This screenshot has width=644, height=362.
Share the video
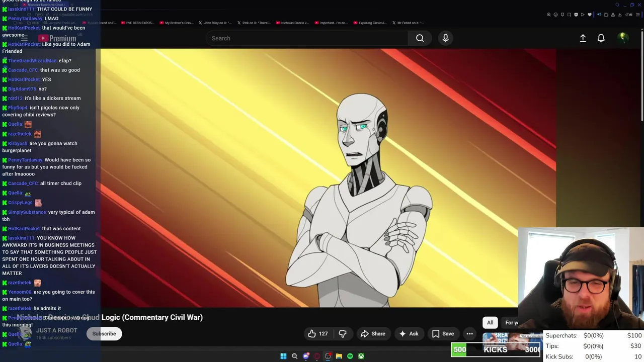coord(373,334)
